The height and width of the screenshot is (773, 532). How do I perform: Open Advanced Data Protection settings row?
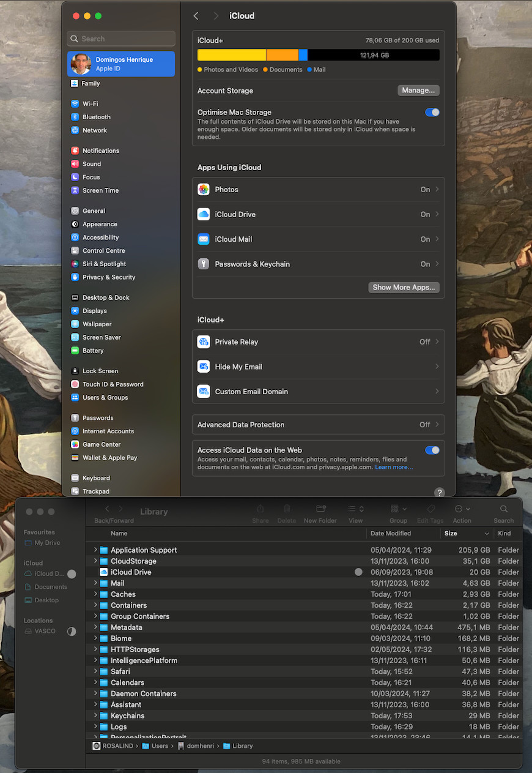318,425
